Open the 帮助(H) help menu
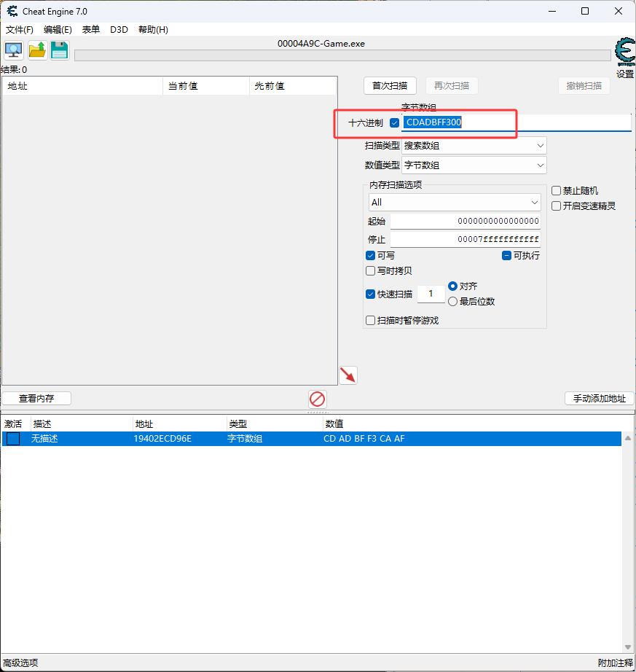This screenshot has height=672, width=636. point(153,30)
